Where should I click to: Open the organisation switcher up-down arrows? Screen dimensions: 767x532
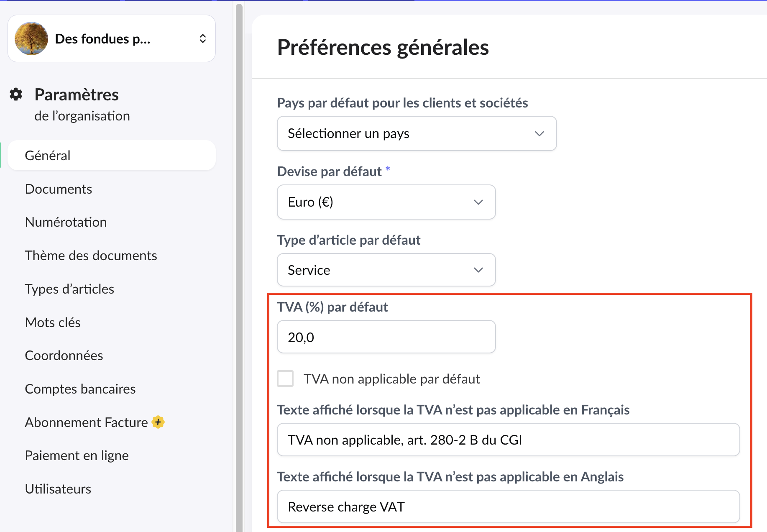[x=203, y=38]
